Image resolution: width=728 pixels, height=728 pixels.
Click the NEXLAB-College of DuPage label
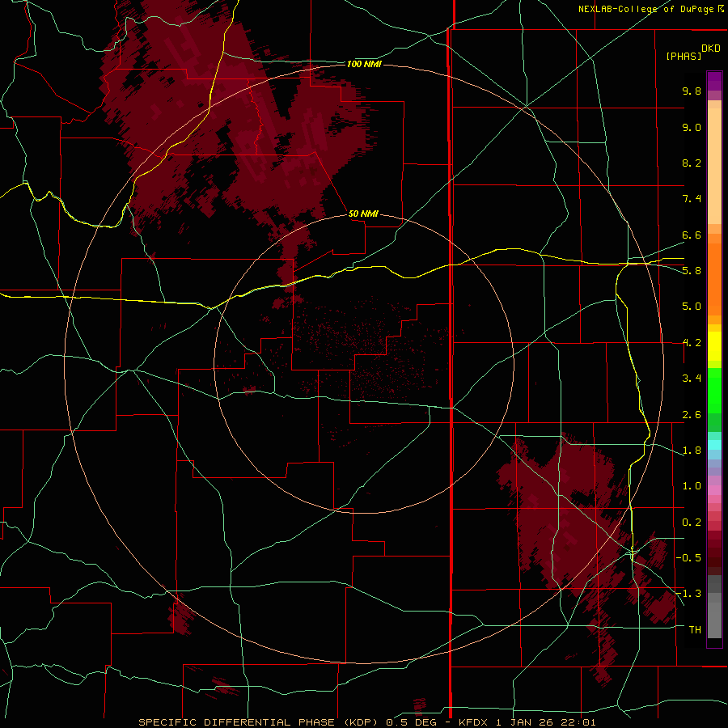pyautogui.click(x=647, y=9)
